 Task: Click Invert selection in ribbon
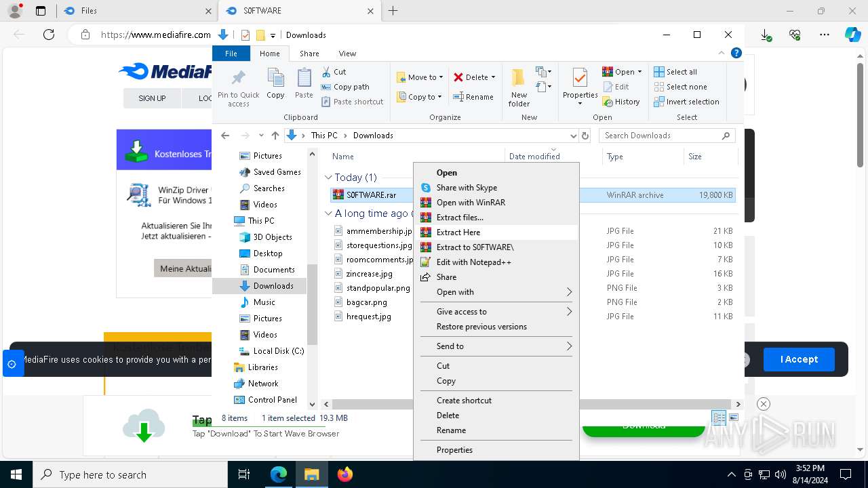coord(686,102)
